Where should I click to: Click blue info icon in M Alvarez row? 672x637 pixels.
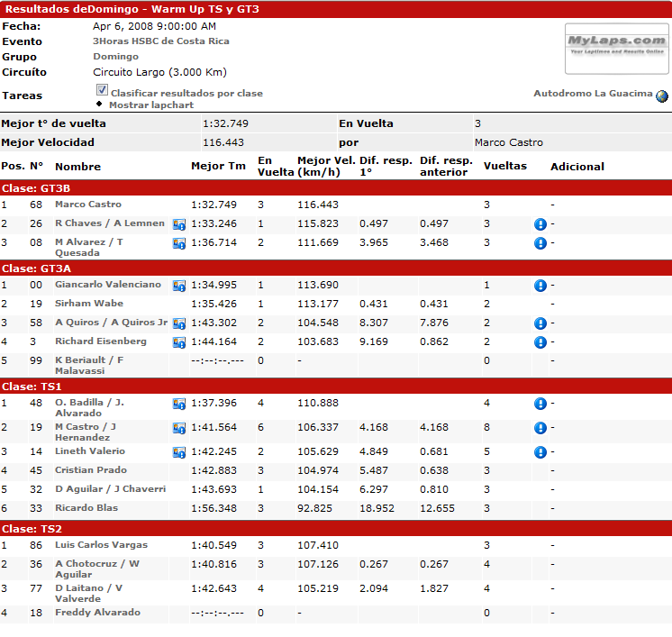tap(540, 243)
